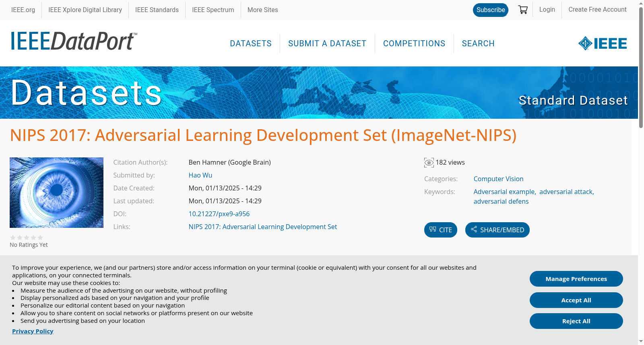Open the COMPETITIONS menu item
This screenshot has width=644, height=345.
click(414, 43)
